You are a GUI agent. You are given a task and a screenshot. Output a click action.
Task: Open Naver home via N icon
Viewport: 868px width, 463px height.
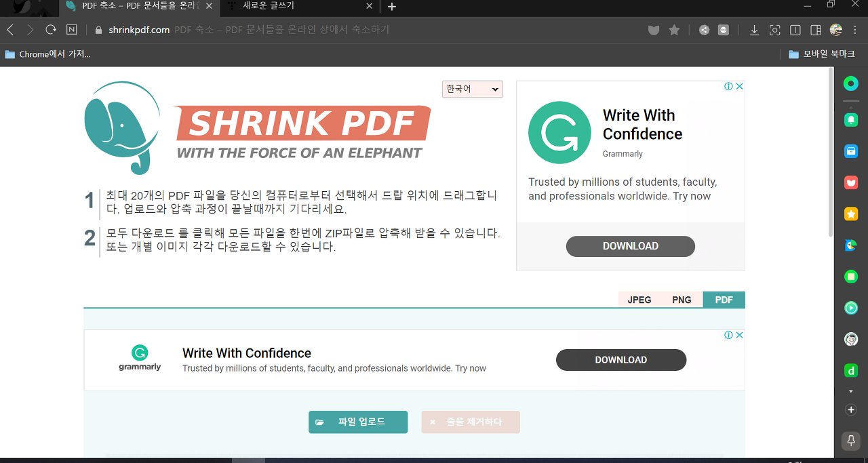pyautogui.click(x=72, y=30)
